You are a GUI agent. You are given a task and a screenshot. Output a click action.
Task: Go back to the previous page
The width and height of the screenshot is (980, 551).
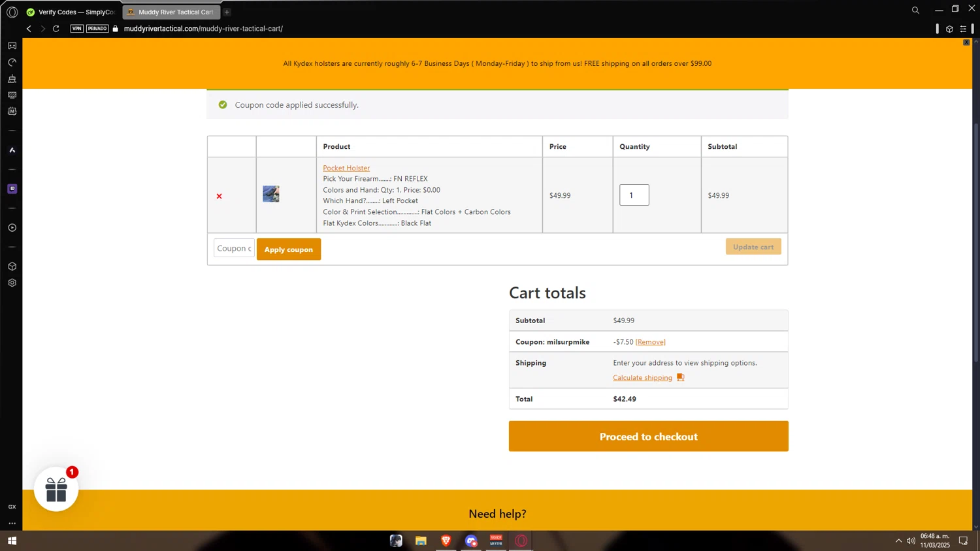[29, 29]
